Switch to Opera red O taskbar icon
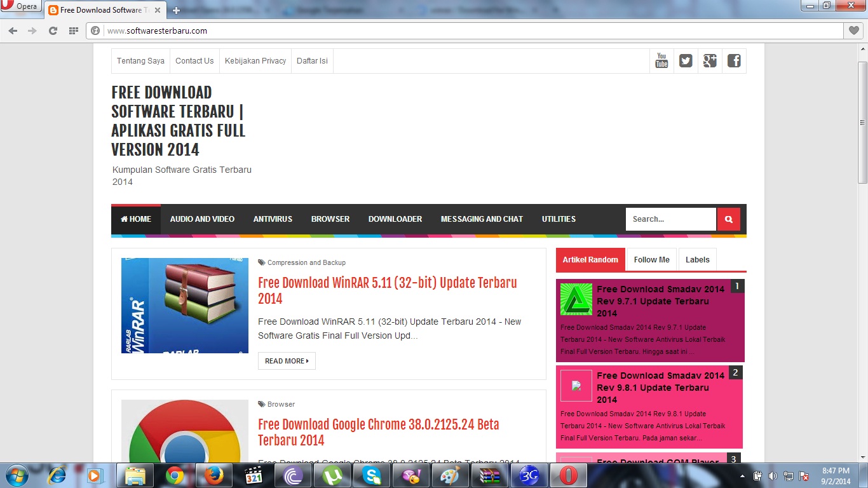This screenshot has width=868, height=488. [569, 475]
